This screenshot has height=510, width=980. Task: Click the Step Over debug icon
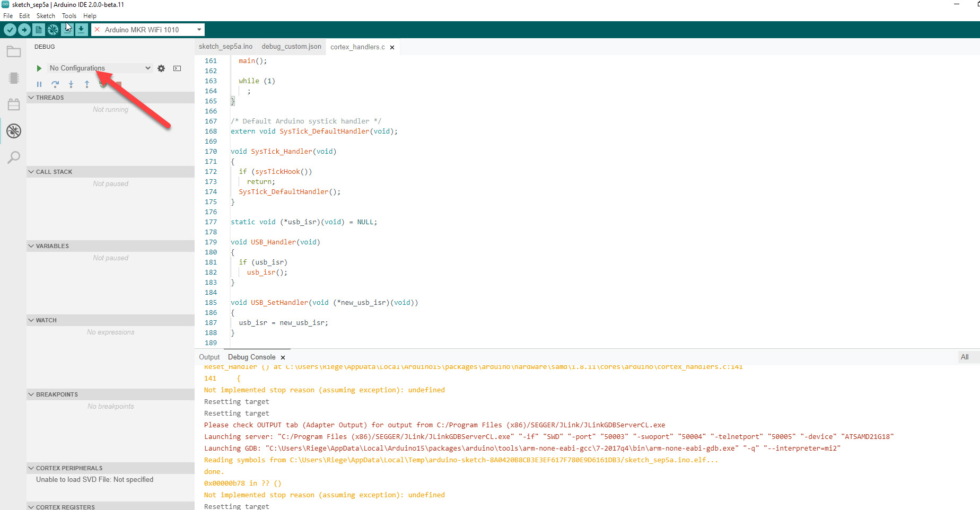(x=55, y=84)
